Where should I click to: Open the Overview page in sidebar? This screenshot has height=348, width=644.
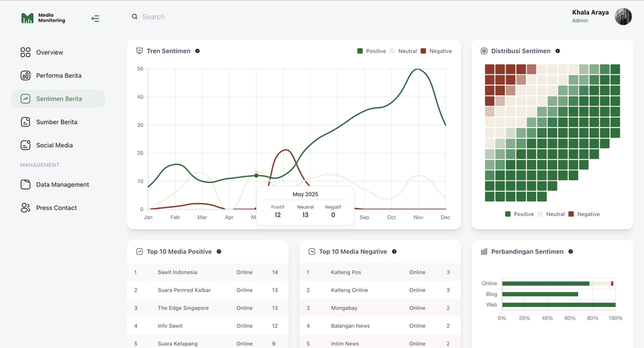(x=49, y=52)
